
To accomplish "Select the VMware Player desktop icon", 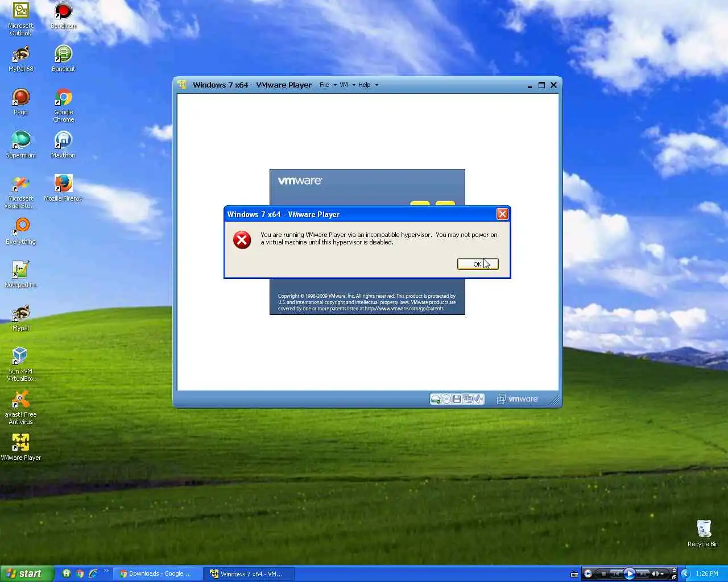I will [21, 447].
